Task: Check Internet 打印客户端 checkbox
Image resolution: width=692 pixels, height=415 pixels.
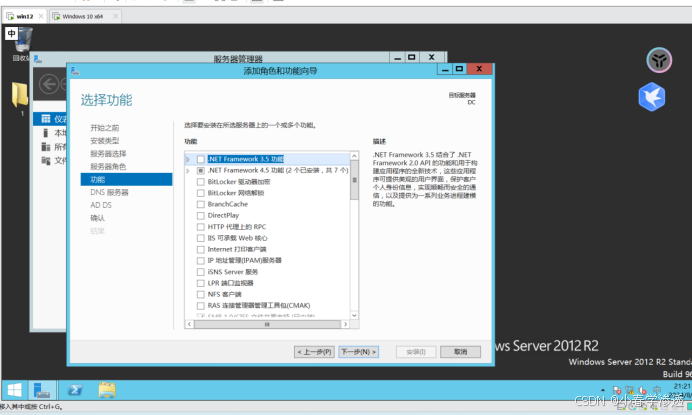Action: pos(201,249)
